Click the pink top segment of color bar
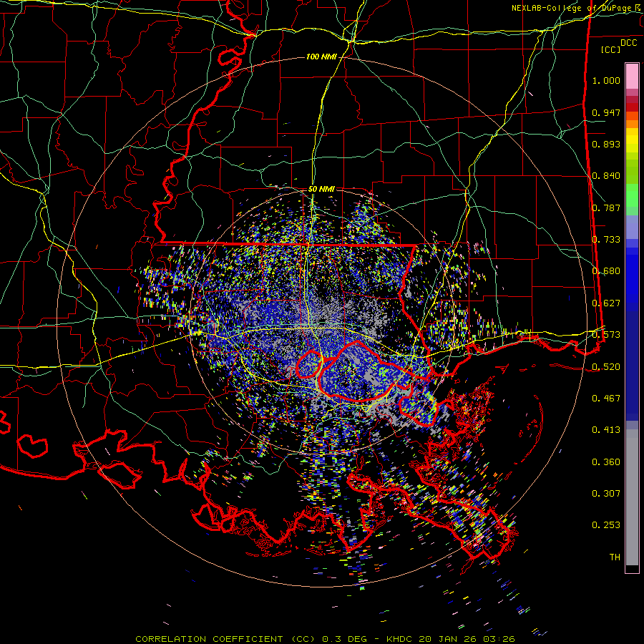This screenshot has height=644, width=644. (632, 76)
